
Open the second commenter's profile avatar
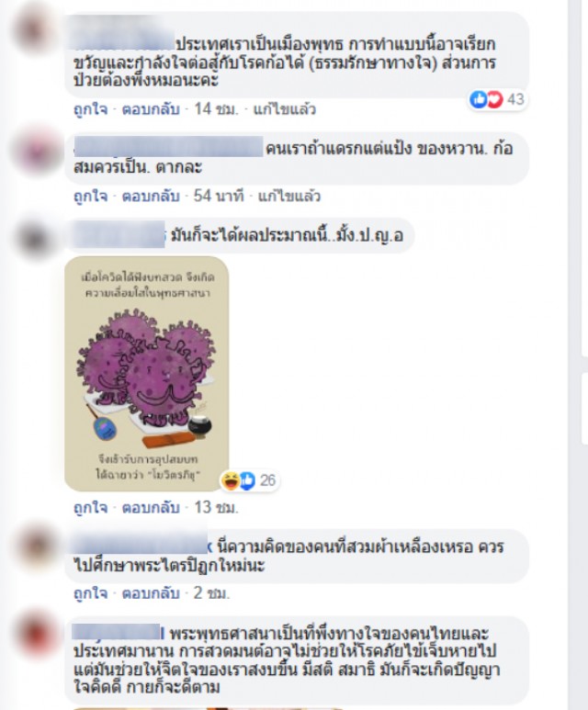[x=36, y=152]
